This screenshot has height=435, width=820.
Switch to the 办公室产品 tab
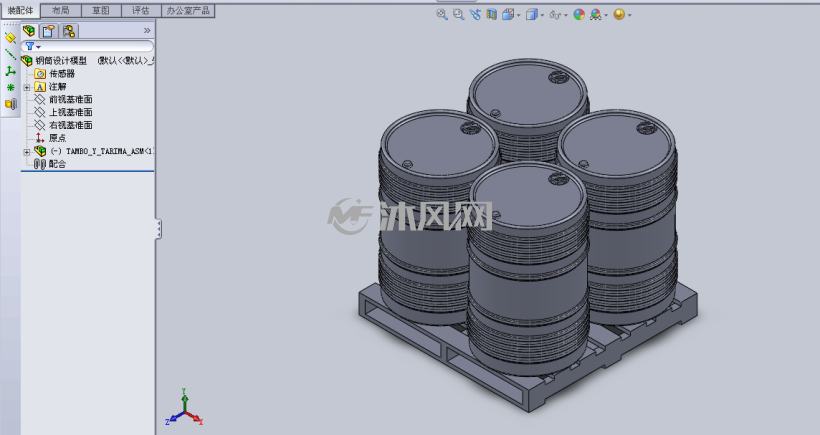point(188,10)
